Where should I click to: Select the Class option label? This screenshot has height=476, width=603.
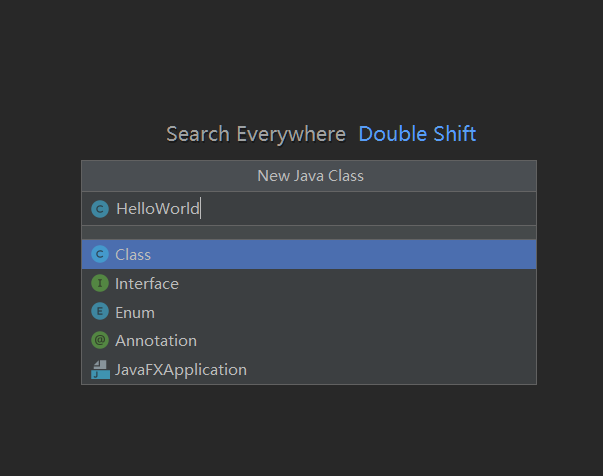(133, 255)
